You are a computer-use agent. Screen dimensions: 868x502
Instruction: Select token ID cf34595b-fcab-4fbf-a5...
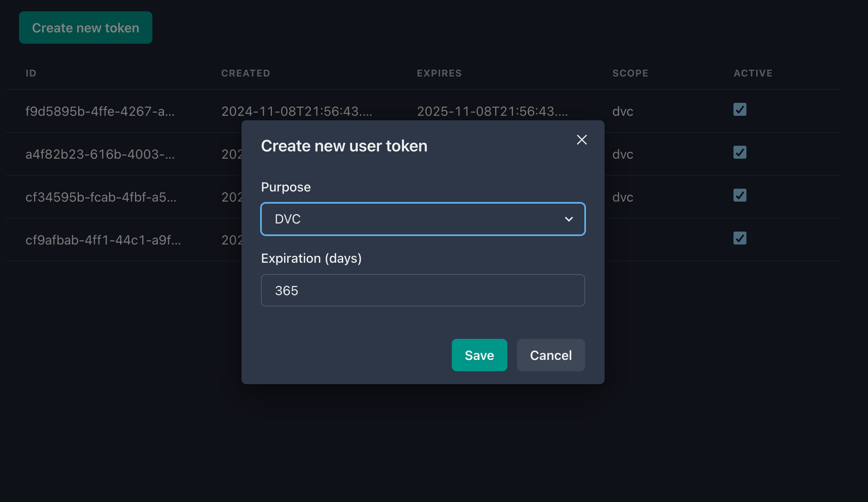point(101,197)
